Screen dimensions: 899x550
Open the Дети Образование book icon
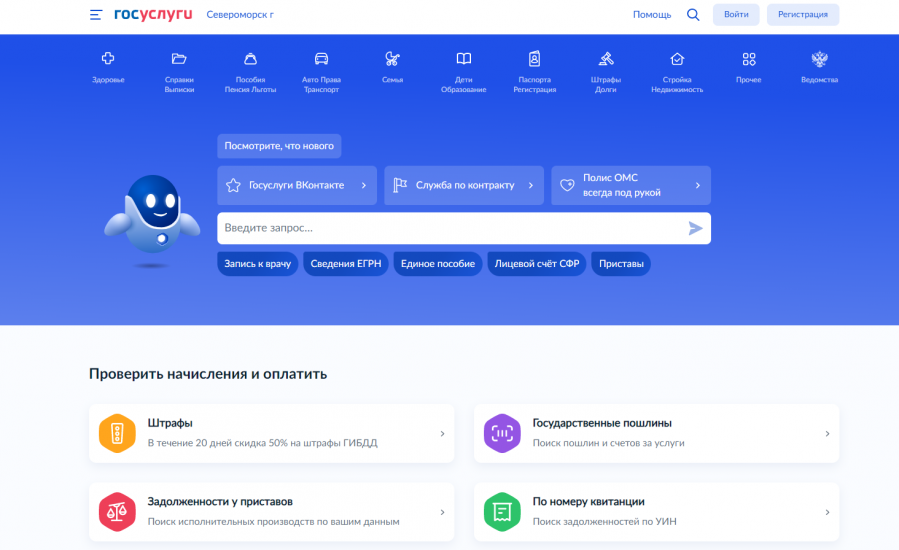coord(464,58)
